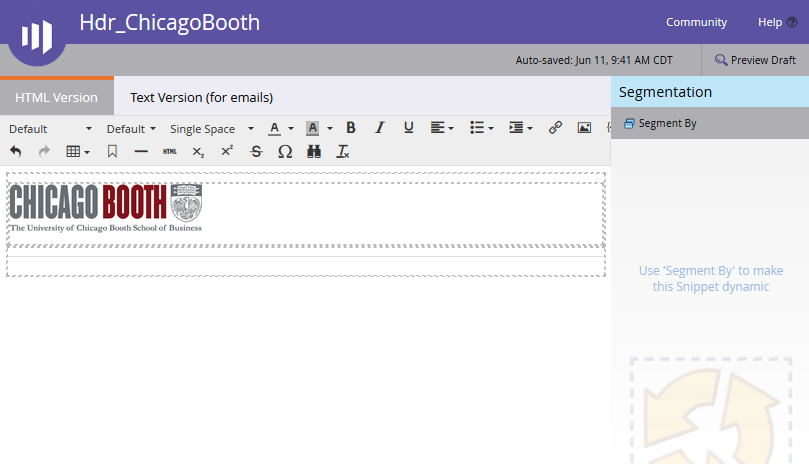
Task: Apply superscript formatting
Action: click(227, 152)
